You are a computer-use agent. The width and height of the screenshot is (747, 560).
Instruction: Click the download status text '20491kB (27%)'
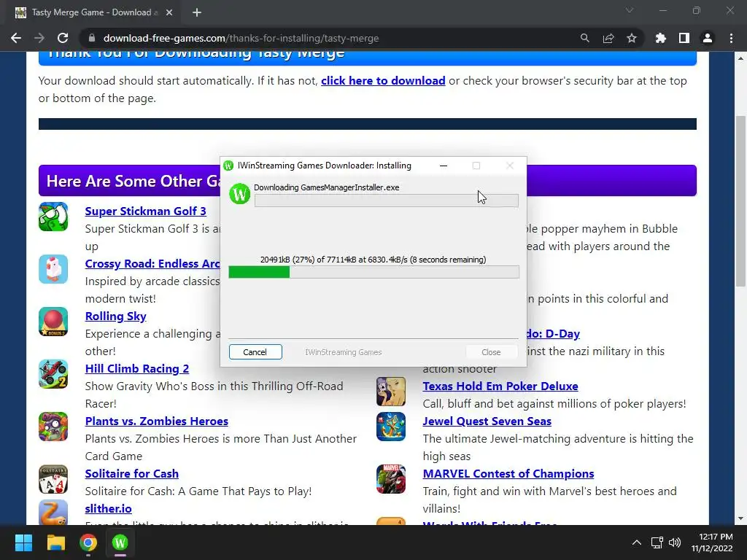373,260
